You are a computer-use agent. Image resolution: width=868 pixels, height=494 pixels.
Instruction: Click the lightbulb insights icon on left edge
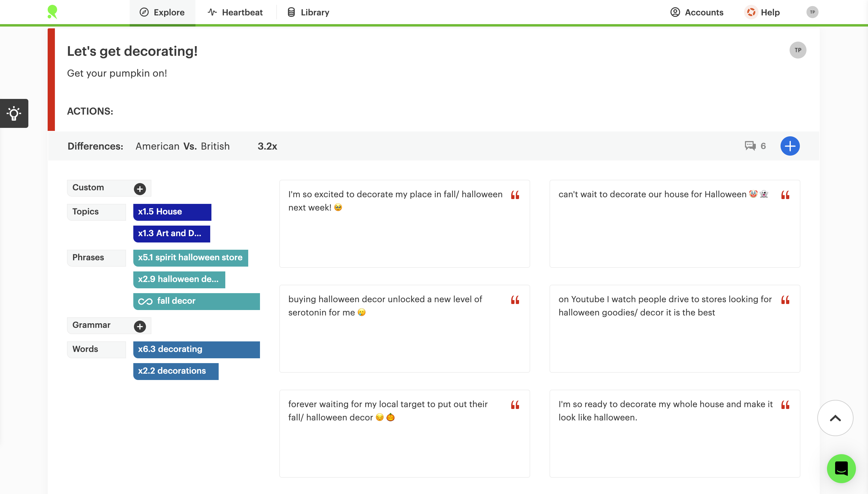[14, 113]
